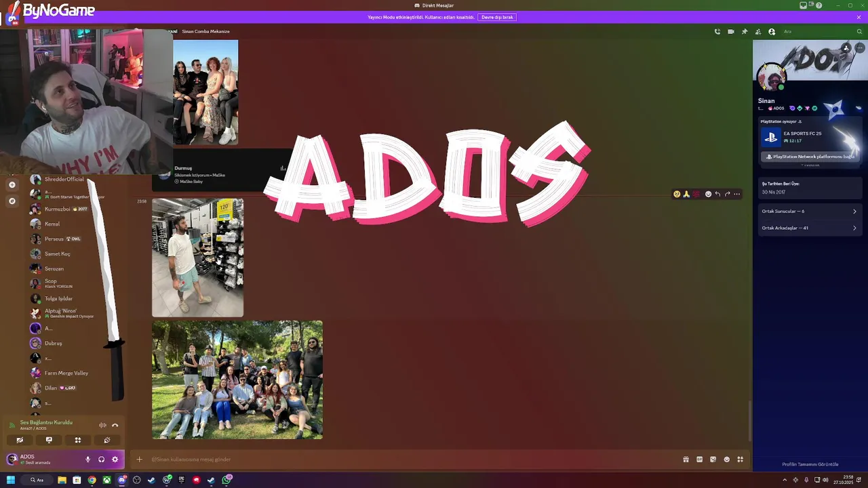Mute the microphone in the user panel

coord(87,459)
